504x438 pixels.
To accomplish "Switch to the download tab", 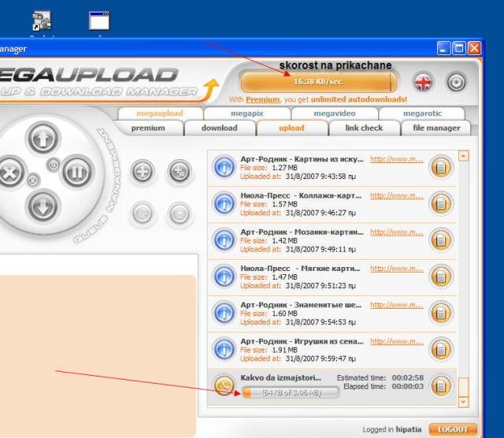I will pyautogui.click(x=219, y=128).
